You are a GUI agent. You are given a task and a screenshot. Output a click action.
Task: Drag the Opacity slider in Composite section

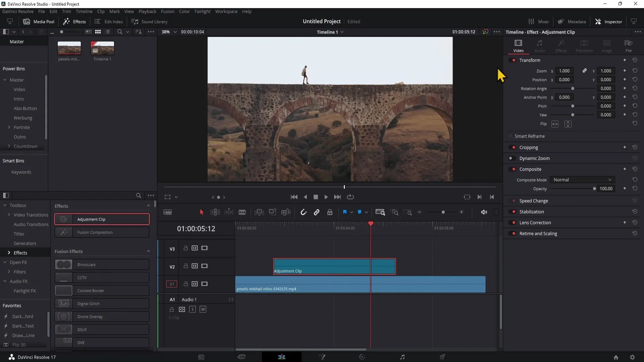[x=594, y=189]
